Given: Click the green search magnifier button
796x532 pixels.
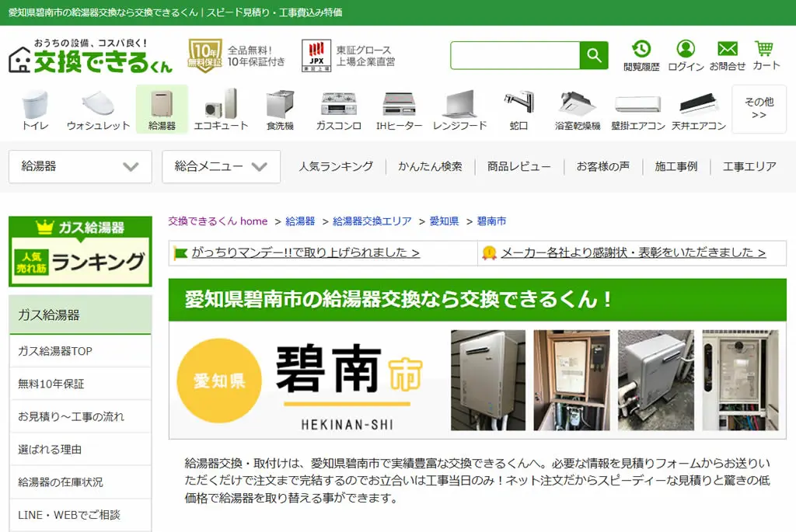Looking at the screenshot, I should 594,55.
